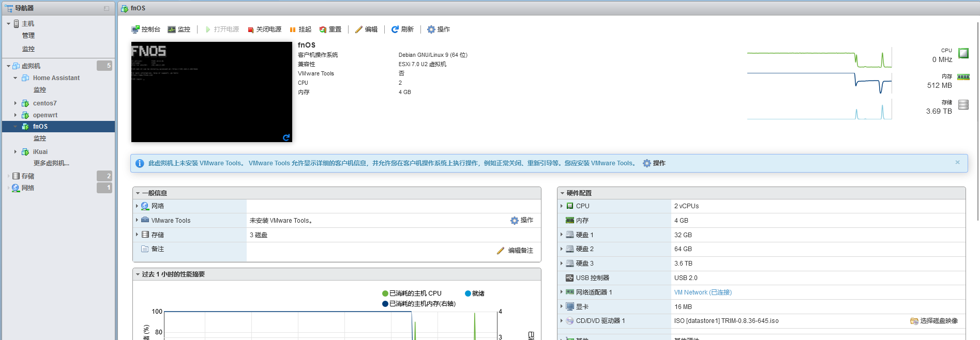Click the vertical scrollbar on the right

(x=978, y=121)
